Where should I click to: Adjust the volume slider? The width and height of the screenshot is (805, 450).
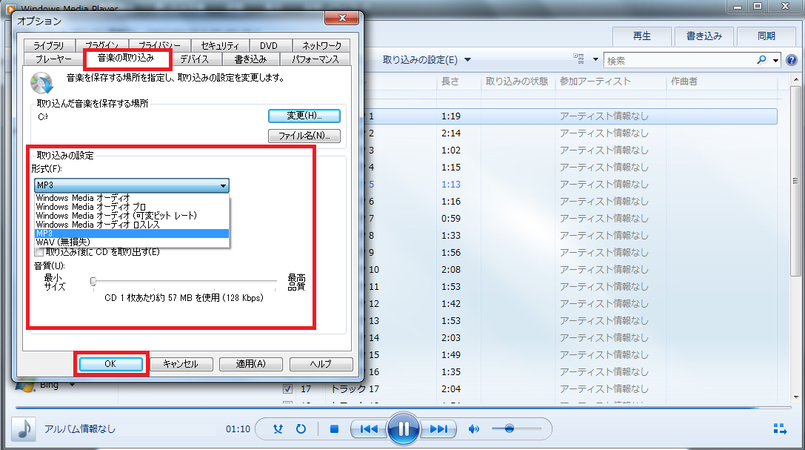tap(516, 428)
